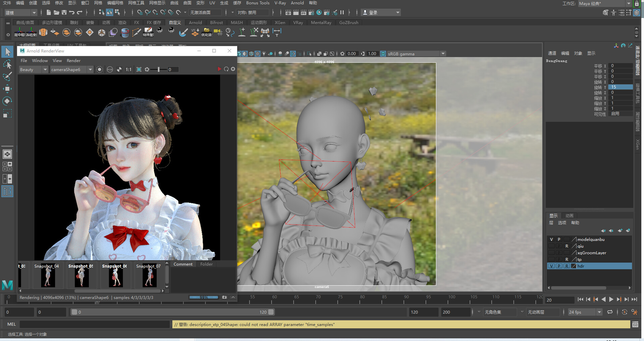Click the save scene floppy icon
644x341 pixels.
point(64,12)
